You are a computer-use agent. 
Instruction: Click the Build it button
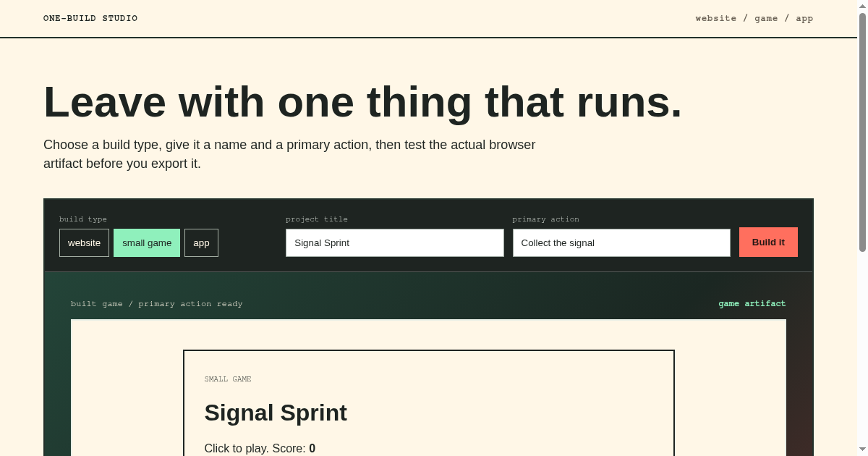pyautogui.click(x=768, y=242)
